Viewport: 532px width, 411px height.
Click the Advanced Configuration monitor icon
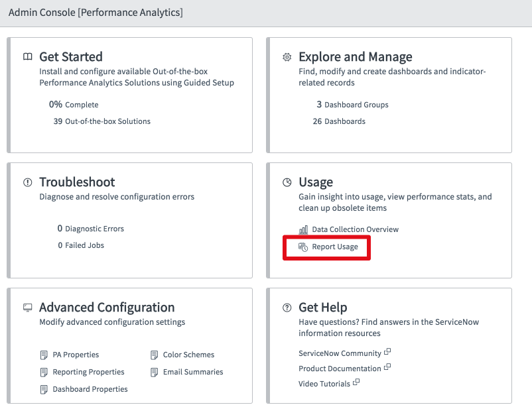point(27,308)
